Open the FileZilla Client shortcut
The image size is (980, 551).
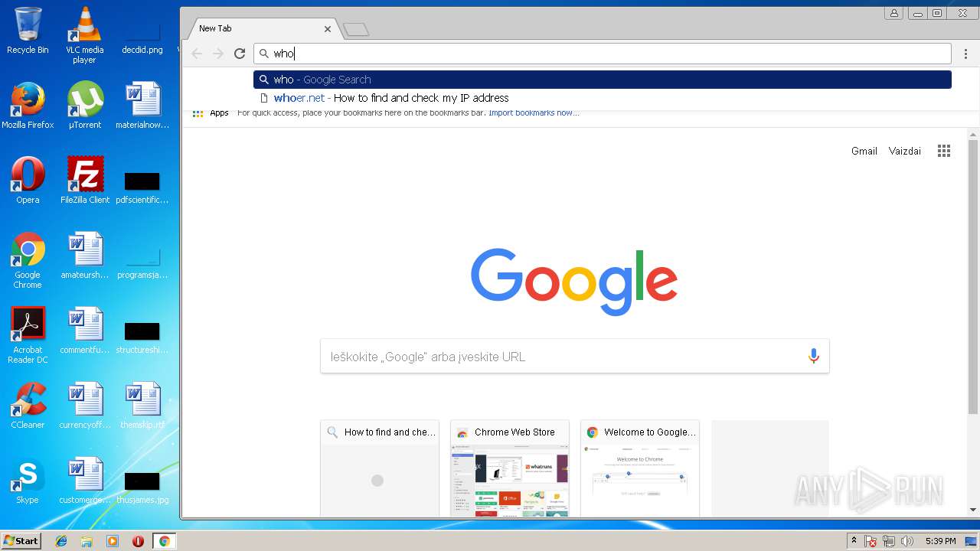(84, 181)
